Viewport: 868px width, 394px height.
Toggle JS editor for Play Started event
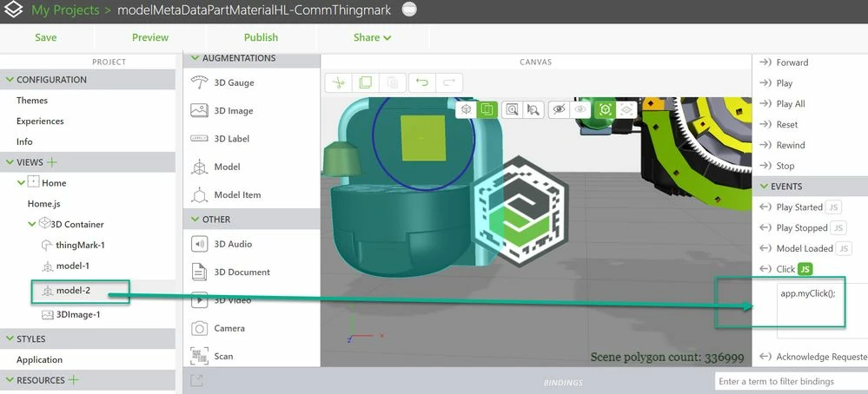[832, 207]
